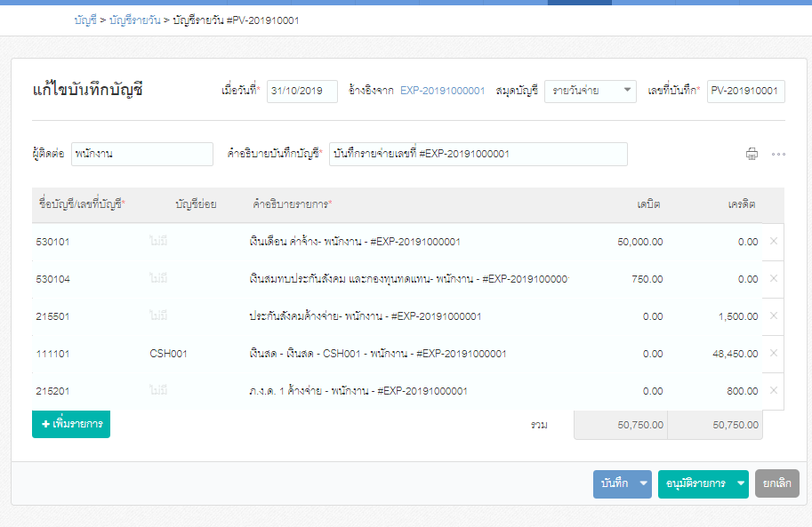The height and width of the screenshot is (527, 812).
Task: Open the สมุดบัญชี รายวันจ่าย dropdown
Action: tap(590, 91)
